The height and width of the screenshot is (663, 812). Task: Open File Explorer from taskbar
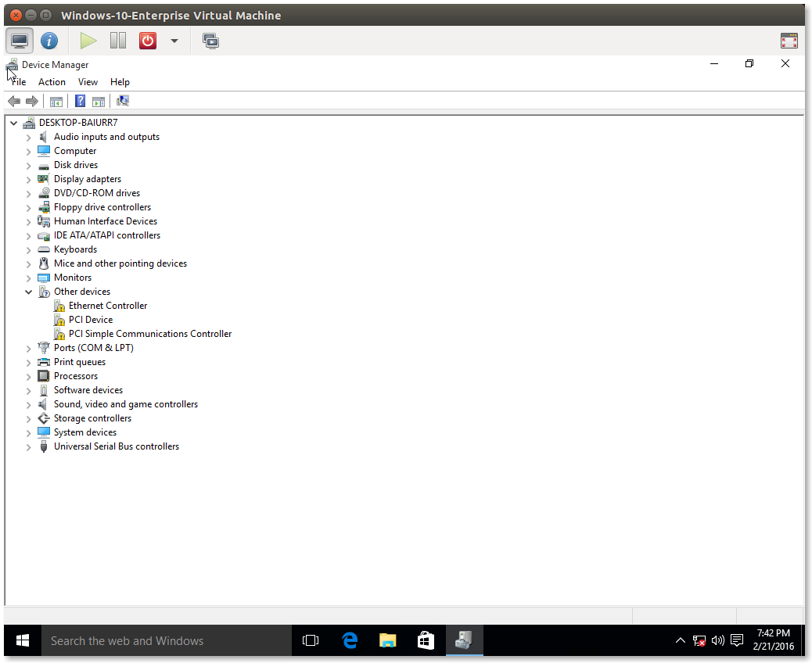[388, 641]
